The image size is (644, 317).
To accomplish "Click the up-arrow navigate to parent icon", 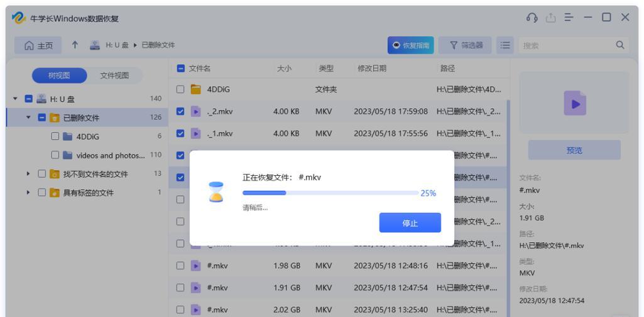I will click(x=75, y=45).
